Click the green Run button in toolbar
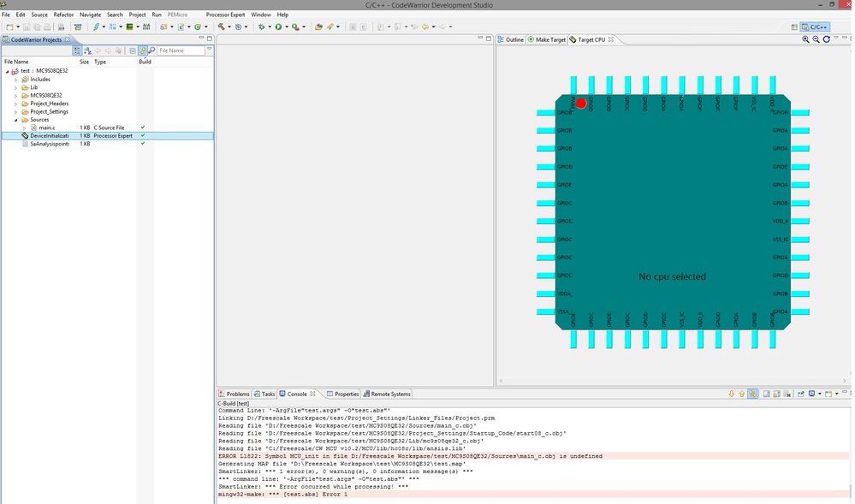 tap(278, 27)
